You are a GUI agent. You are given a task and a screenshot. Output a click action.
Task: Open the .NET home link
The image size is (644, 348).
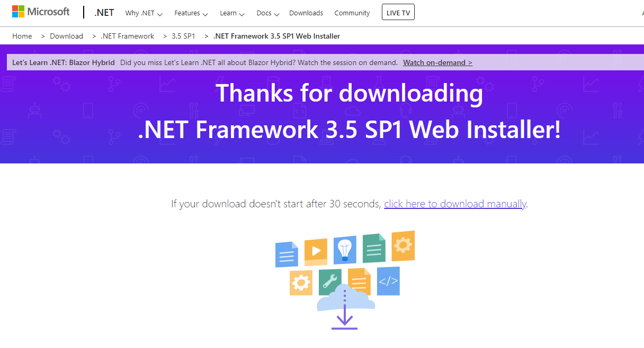click(x=104, y=13)
